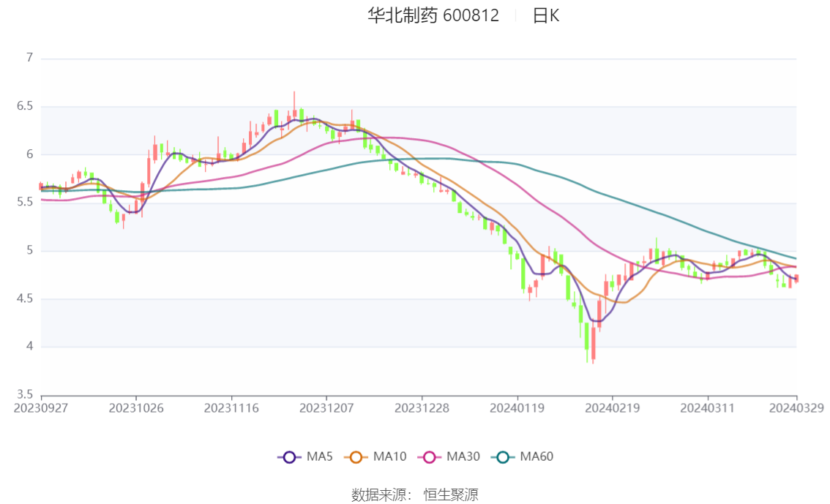
Task: Click the orange MA10 legend circle icon
Action: (356, 457)
